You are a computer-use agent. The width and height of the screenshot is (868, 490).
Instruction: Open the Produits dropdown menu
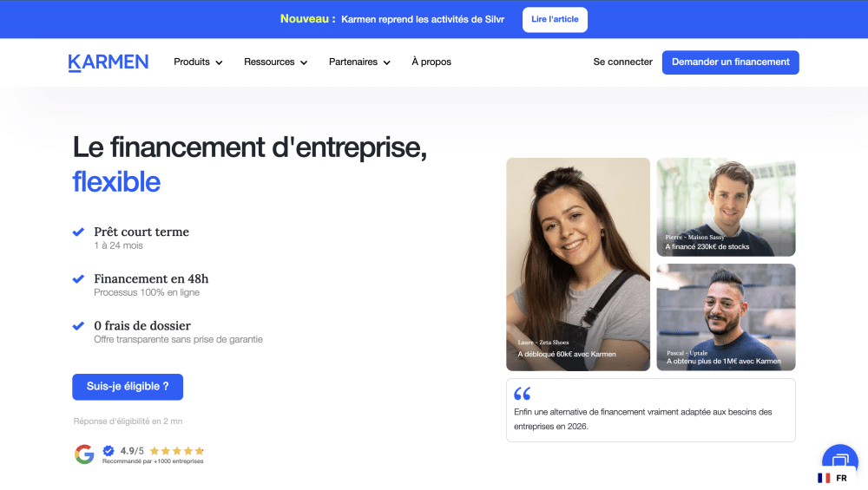pyautogui.click(x=198, y=62)
